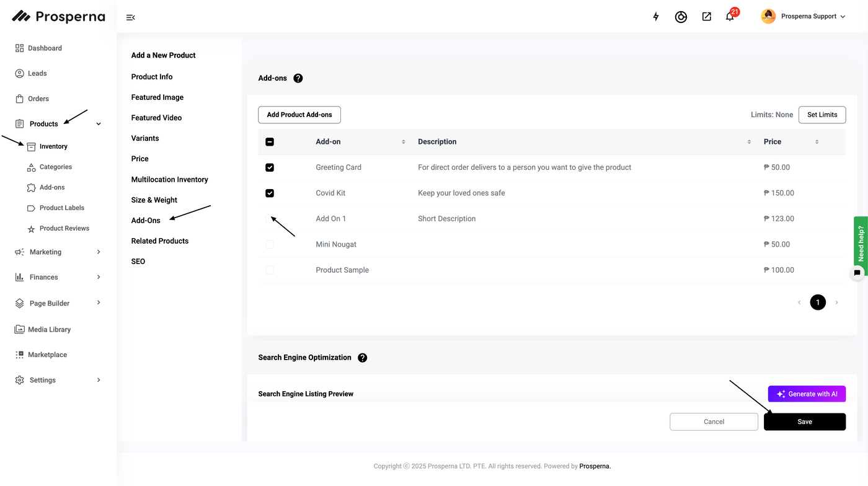Screen dimensions: 868x486
Task: Click the lightning bolt quick actions icon
Action: (656, 17)
